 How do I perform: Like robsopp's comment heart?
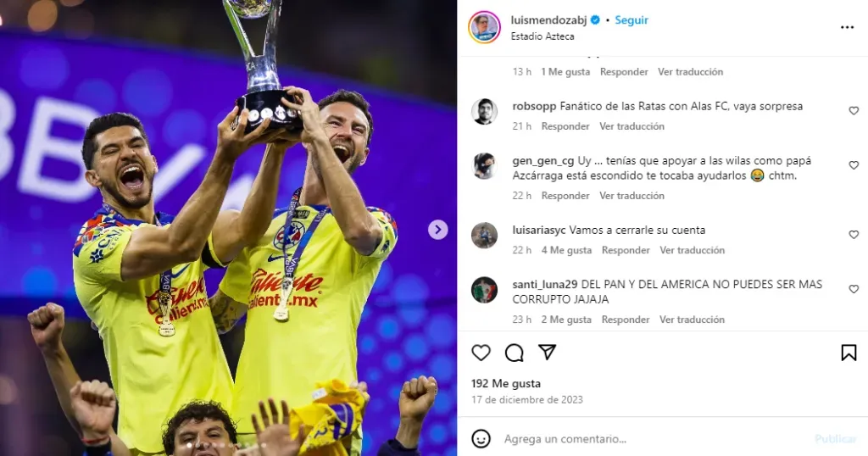pyautogui.click(x=854, y=111)
